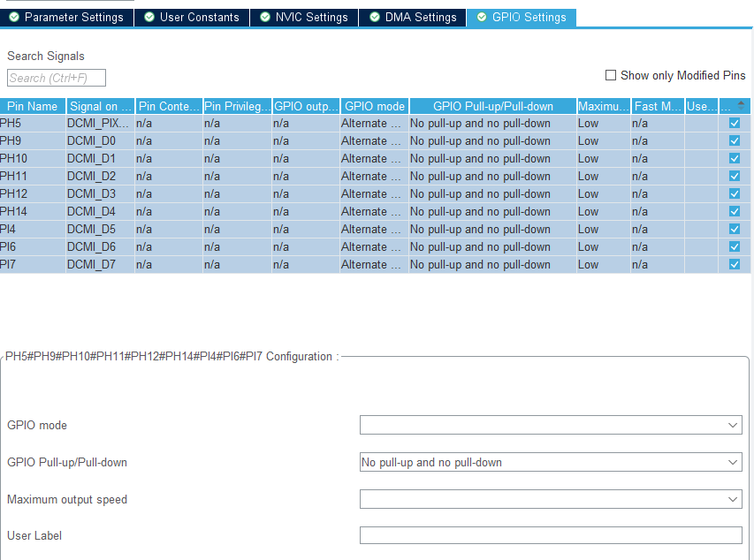Sort by Signal on Pin column header
This screenshot has height=560, width=754.
tap(100, 106)
